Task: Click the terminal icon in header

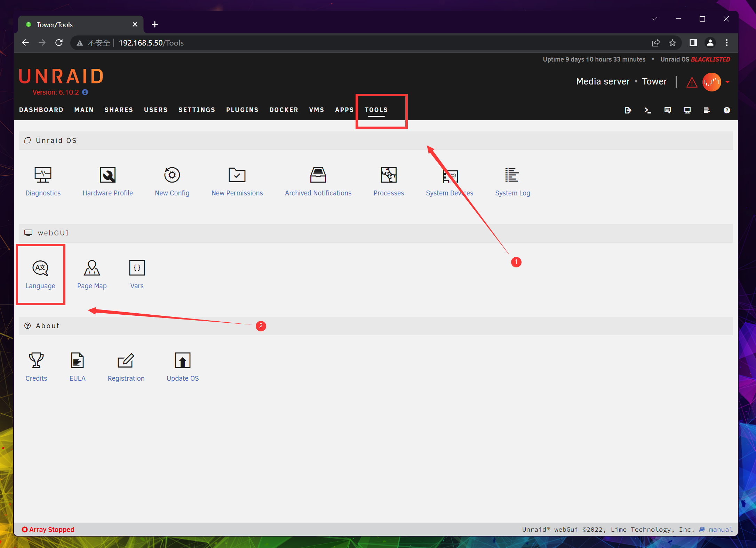Action: click(x=647, y=110)
